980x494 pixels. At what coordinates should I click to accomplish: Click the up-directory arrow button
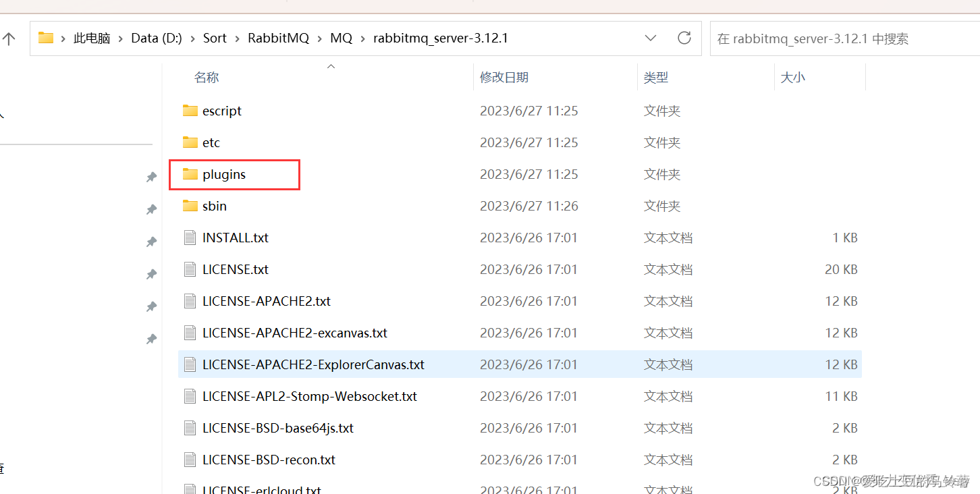pyautogui.click(x=9, y=38)
